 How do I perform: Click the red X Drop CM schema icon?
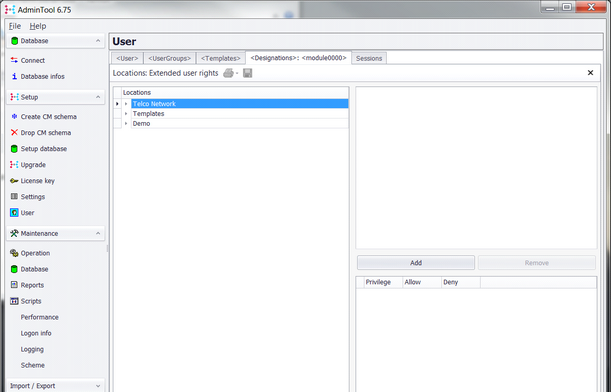[14, 132]
